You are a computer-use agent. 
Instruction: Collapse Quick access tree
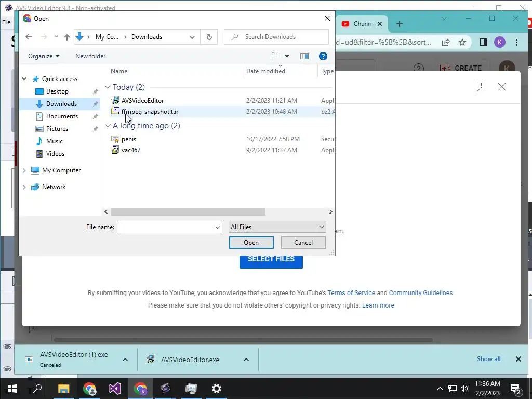24,79
